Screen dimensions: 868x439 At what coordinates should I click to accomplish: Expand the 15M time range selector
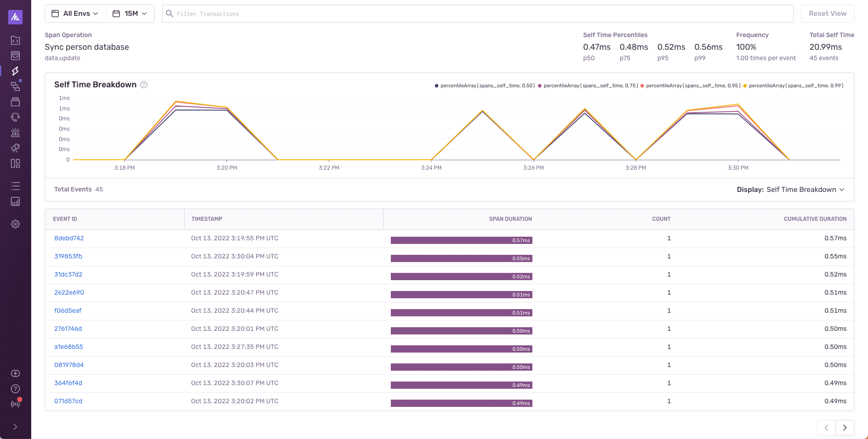pos(130,13)
